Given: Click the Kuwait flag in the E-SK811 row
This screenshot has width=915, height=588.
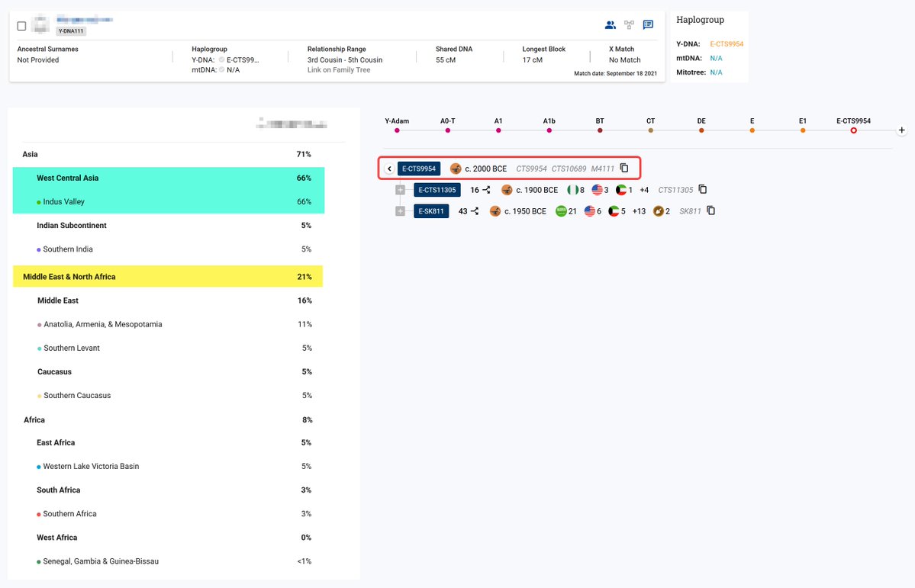Looking at the screenshot, I should click(x=614, y=211).
